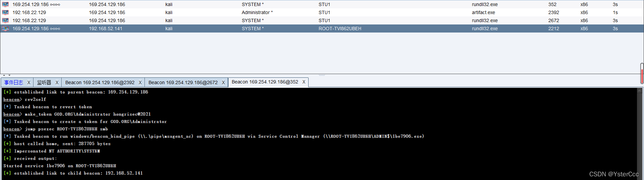Image resolution: width=644 pixels, height=180 pixels.
Task: Close the 事件日志 tab
Action: pyautogui.click(x=29, y=82)
